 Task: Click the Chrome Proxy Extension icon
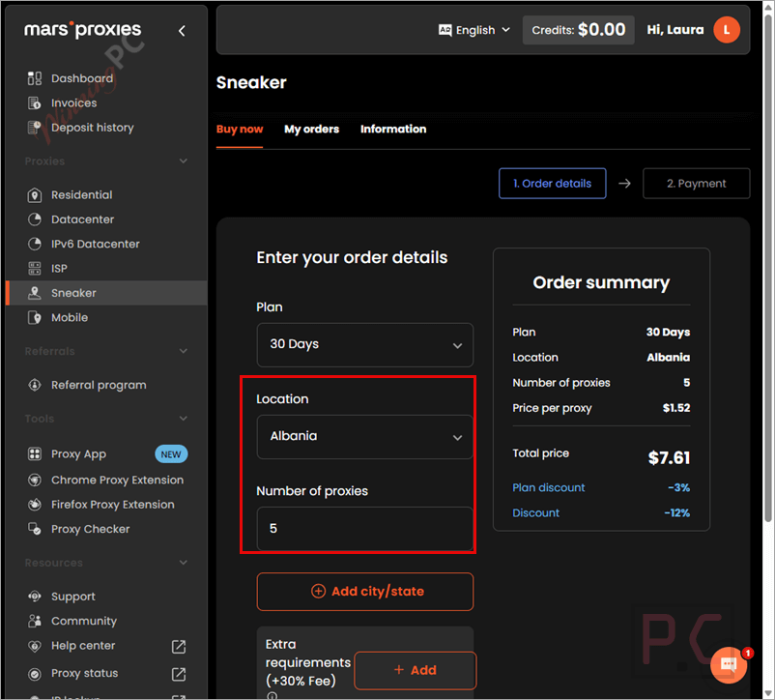pos(35,480)
